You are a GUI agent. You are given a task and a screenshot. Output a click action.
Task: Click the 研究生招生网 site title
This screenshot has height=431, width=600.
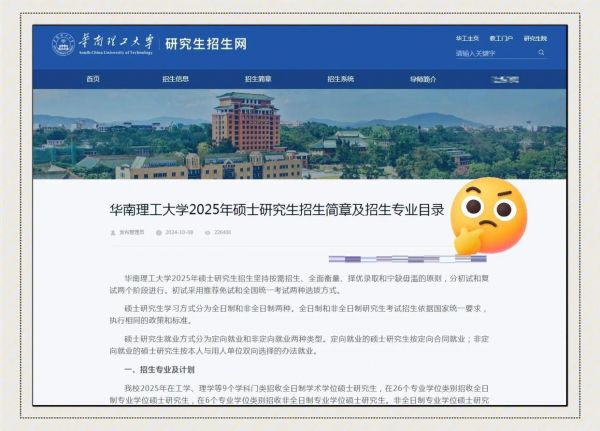tap(206, 44)
